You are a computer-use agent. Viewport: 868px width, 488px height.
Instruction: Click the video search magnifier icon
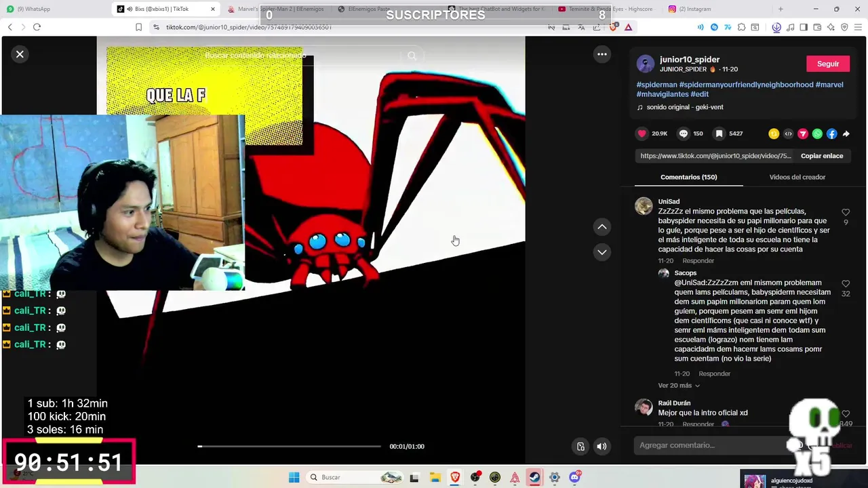[x=412, y=56]
